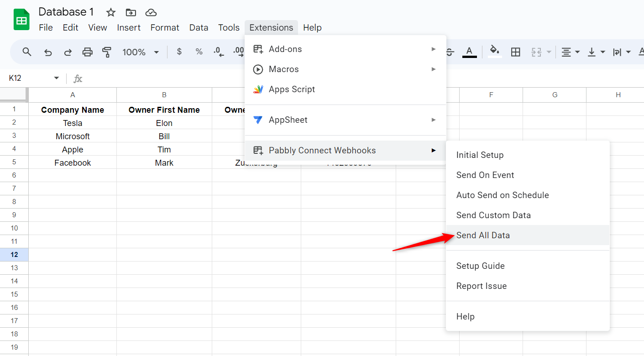
Task: Choose Send All Data
Action: [528, 235]
